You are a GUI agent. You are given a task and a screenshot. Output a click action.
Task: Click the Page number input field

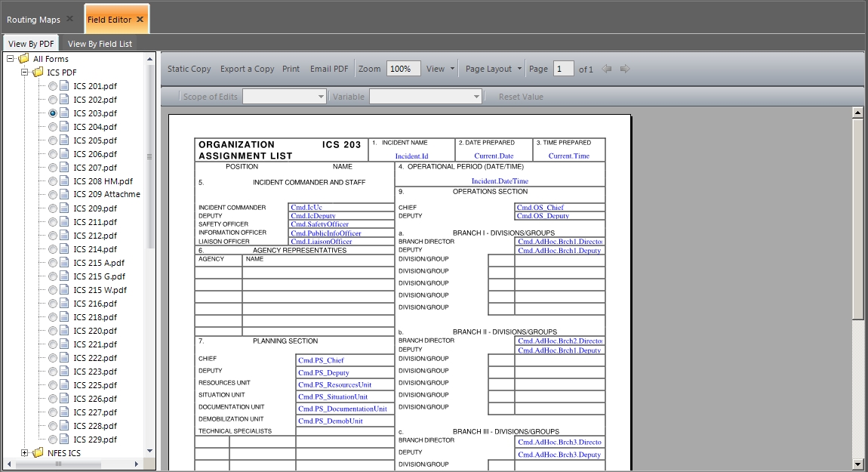[564, 69]
